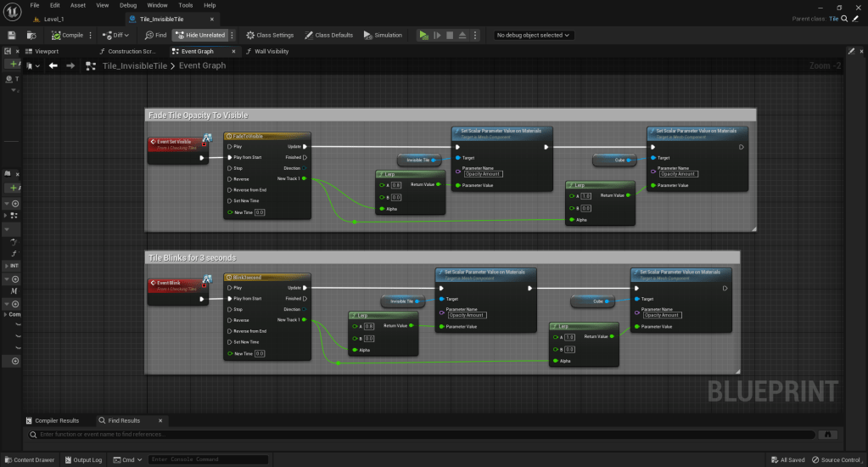Screen dimensions: 868x467
Task: Open the Cmd console type dropdown
Action: point(127,459)
